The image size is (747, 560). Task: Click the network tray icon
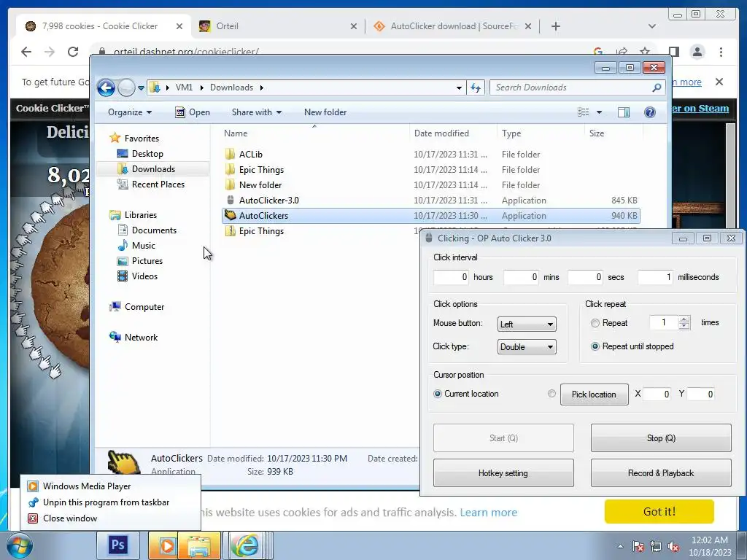656,546
